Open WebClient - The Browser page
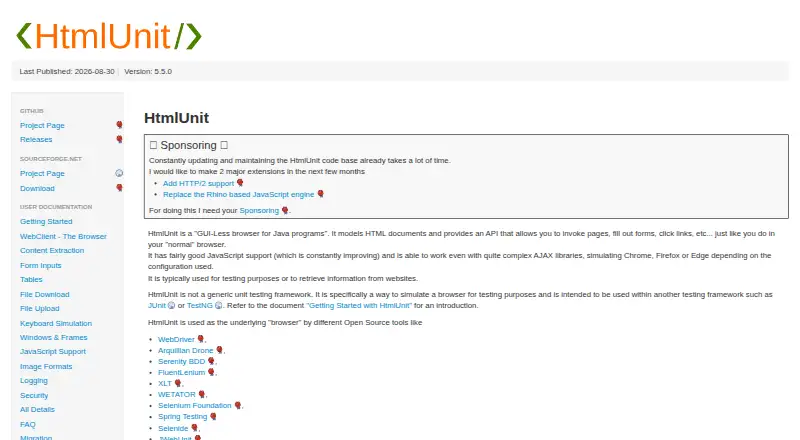 click(63, 236)
